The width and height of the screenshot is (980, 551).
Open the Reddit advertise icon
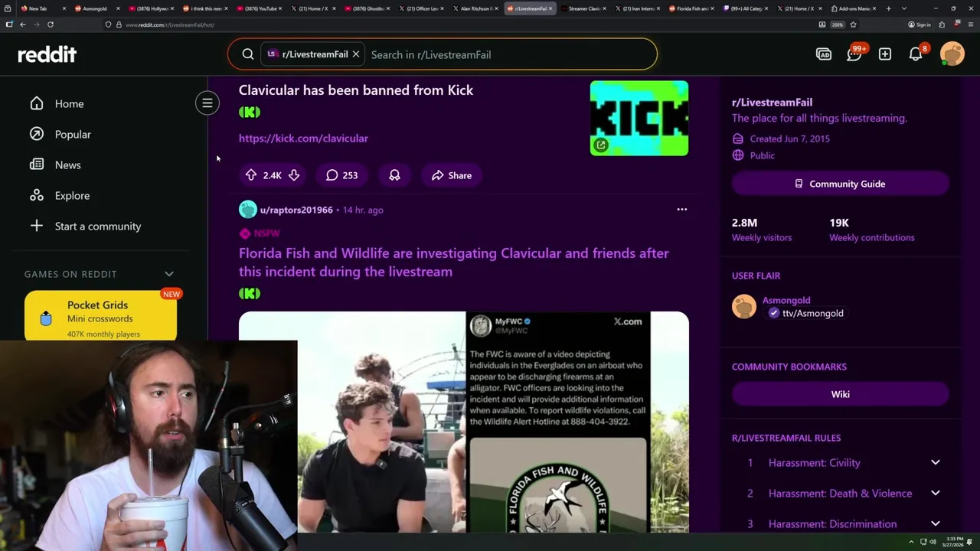(x=824, y=54)
